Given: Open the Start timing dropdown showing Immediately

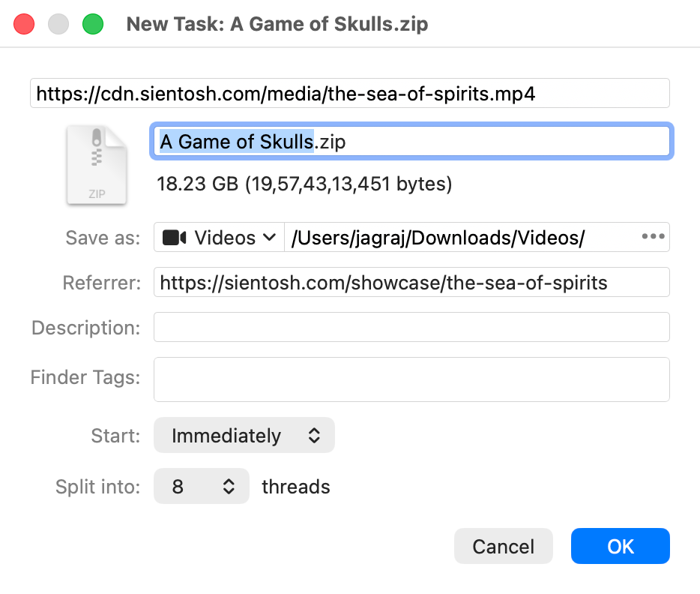Looking at the screenshot, I should [x=244, y=435].
